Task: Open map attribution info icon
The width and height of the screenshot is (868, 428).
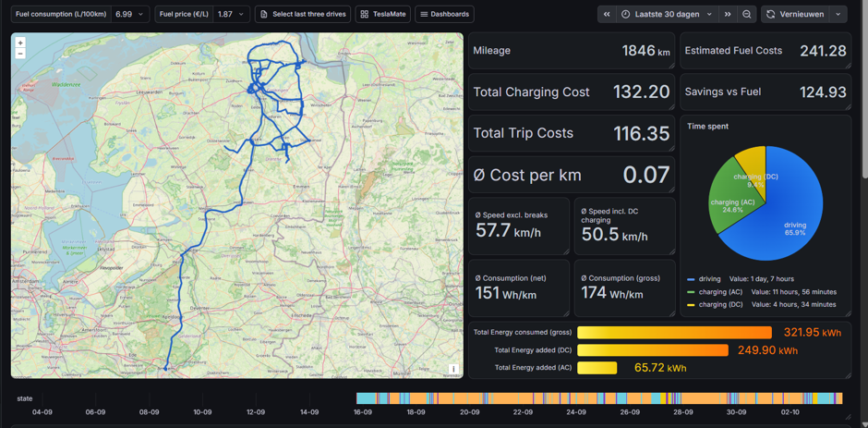Action: click(x=453, y=369)
